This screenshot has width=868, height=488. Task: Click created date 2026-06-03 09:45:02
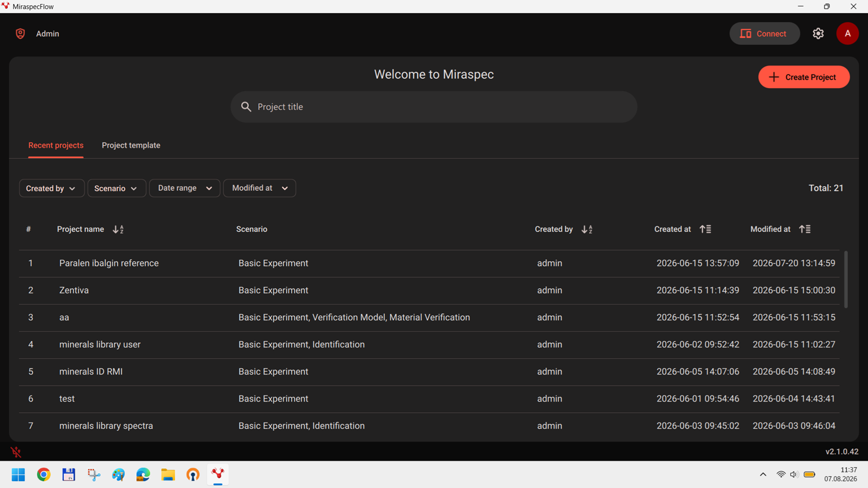(x=698, y=426)
